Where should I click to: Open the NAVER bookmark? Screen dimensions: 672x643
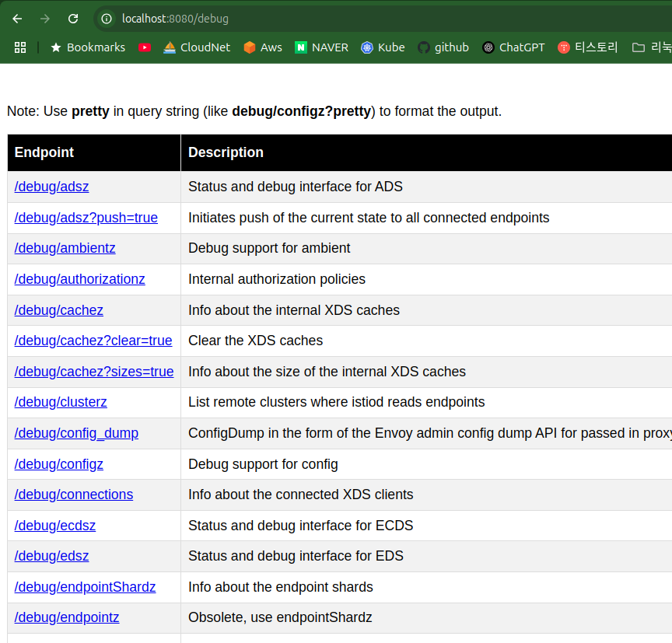(x=321, y=47)
